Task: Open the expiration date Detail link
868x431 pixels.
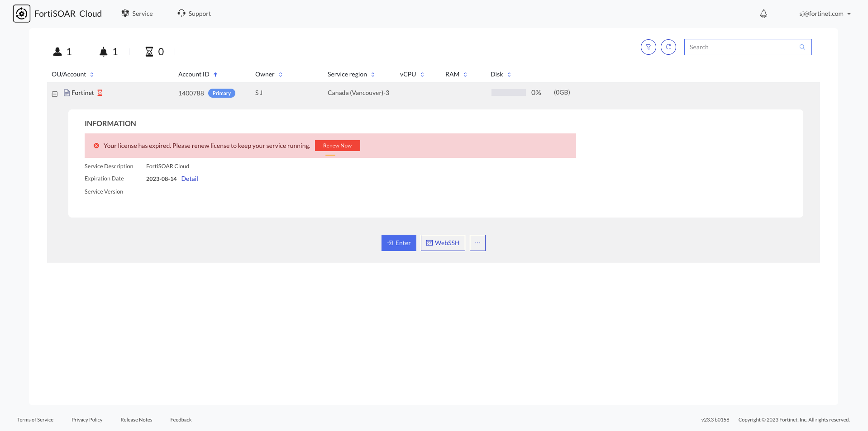Action: point(190,178)
